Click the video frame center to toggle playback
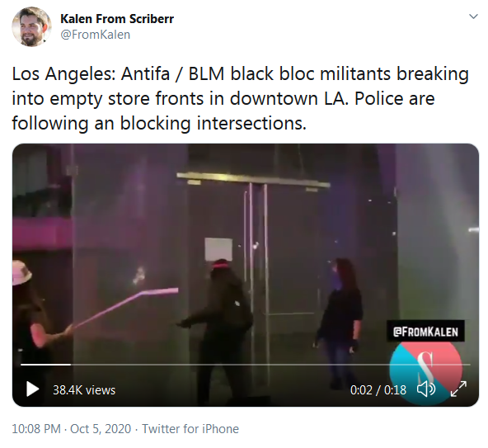Screen dimensions: 488x448 click(246, 275)
